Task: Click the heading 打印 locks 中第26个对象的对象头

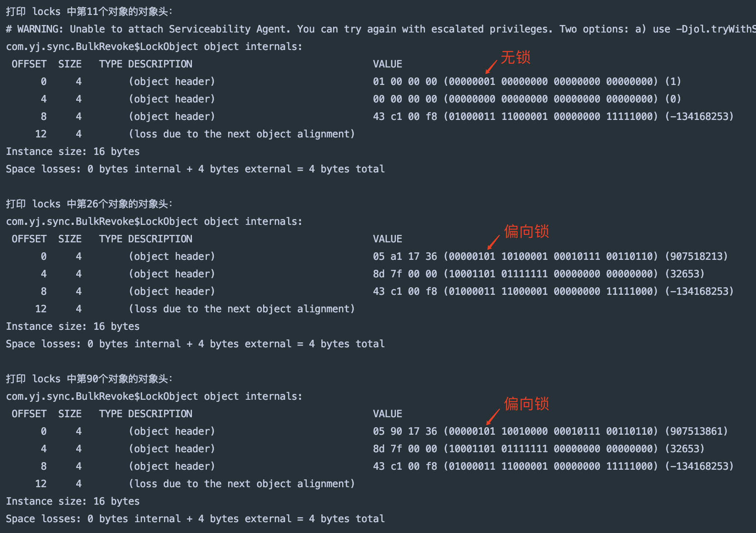Action: click(x=89, y=204)
